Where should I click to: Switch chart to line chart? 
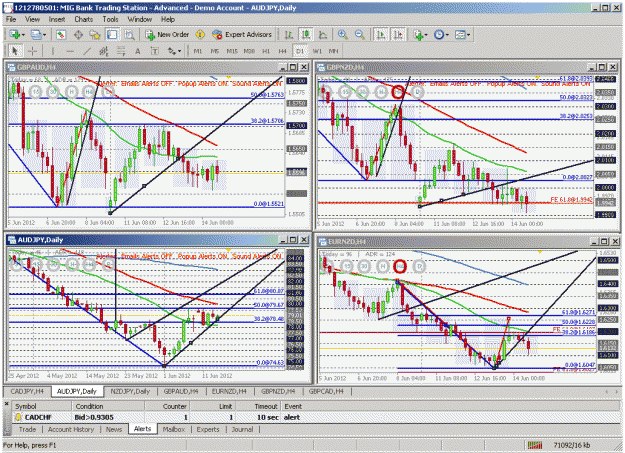coord(323,35)
